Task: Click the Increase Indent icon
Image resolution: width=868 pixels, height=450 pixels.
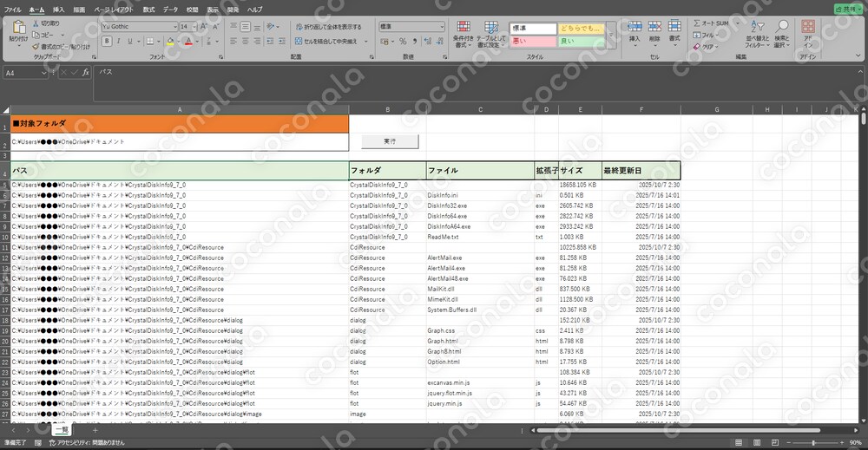Action: [x=282, y=42]
